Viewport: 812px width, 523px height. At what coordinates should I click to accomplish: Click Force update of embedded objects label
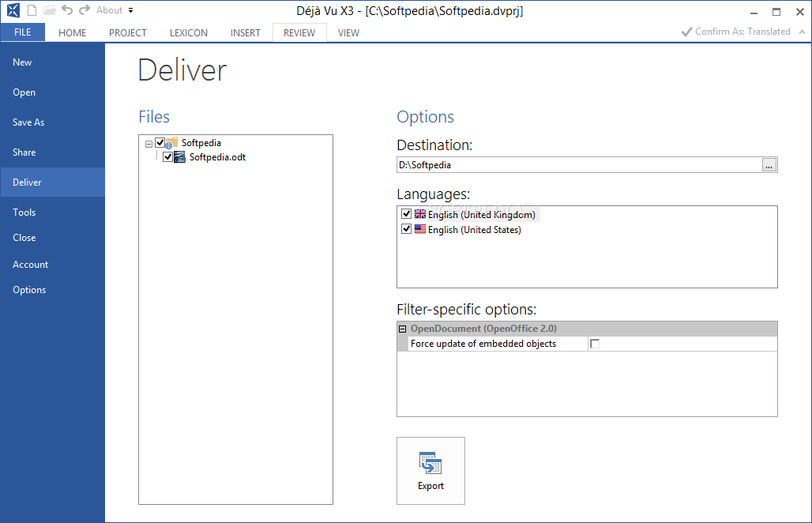(x=483, y=344)
